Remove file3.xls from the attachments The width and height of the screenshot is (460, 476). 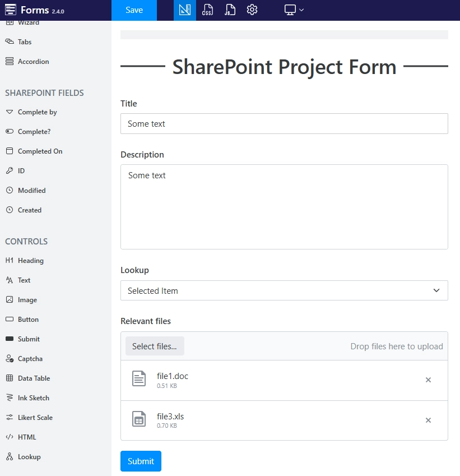(428, 420)
